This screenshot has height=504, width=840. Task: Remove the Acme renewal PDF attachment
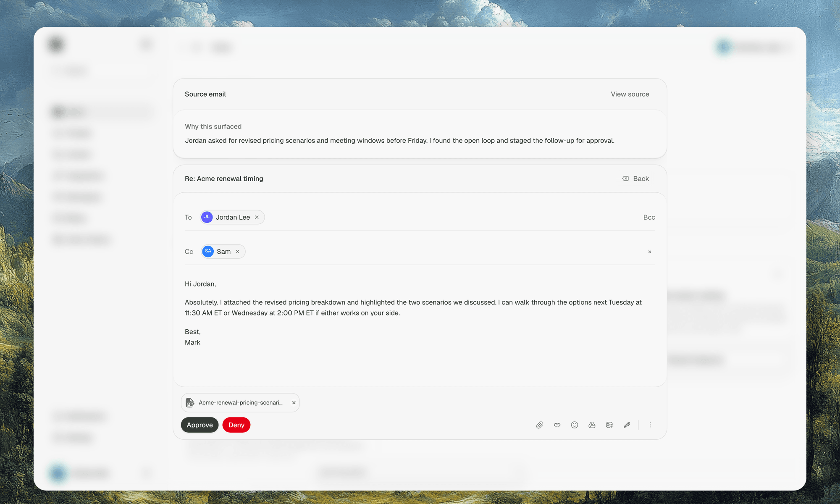pyautogui.click(x=294, y=403)
